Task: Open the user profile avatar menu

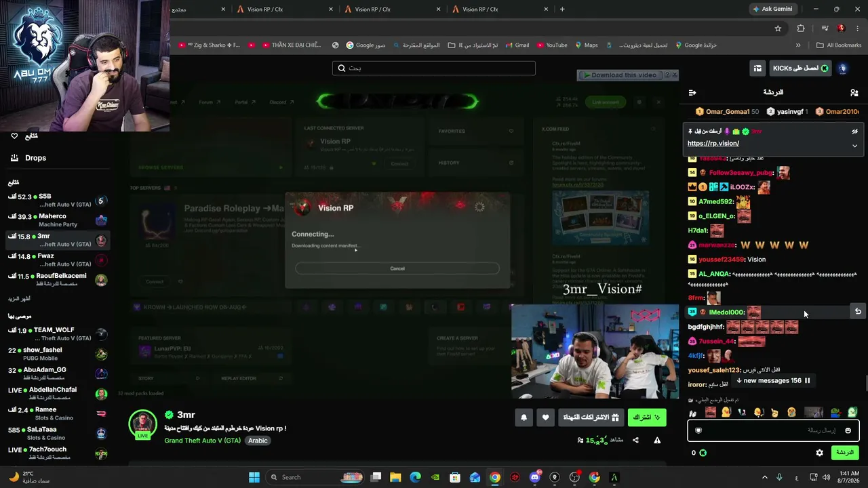Action: click(843, 68)
